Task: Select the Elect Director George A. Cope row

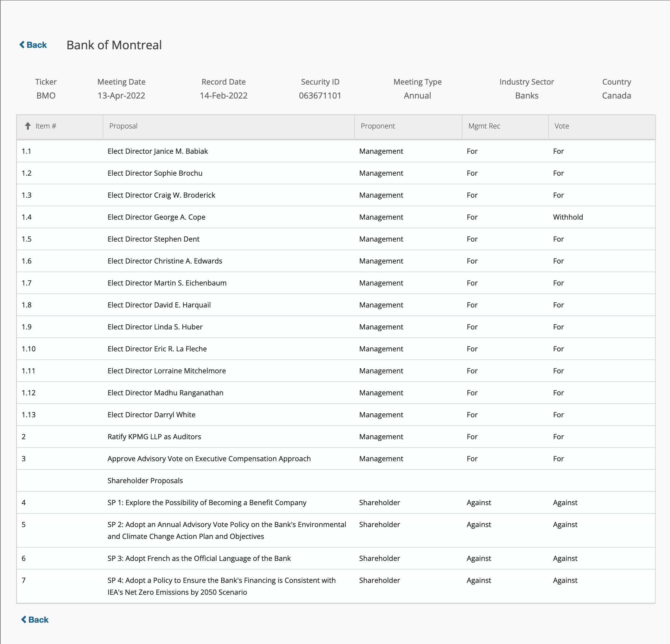Action: click(x=156, y=217)
